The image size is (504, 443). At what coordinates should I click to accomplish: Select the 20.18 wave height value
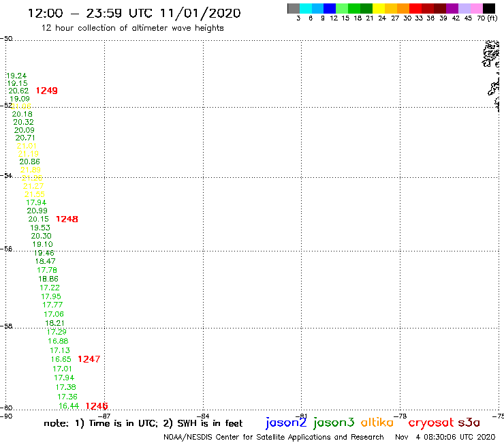22,114
